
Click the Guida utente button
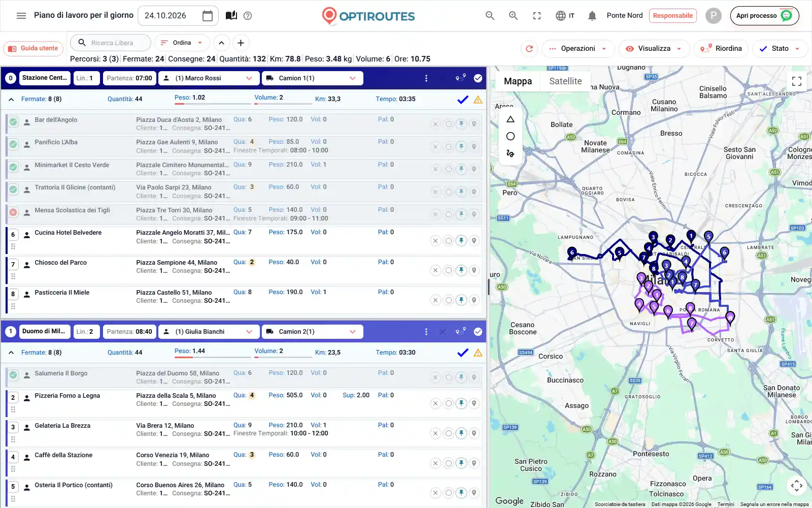point(33,49)
